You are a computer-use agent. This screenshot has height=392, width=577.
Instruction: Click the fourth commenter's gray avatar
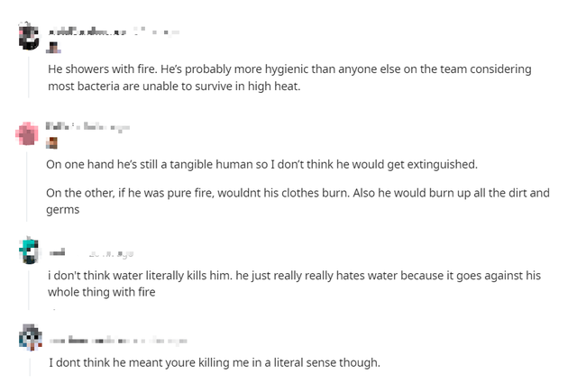pyautogui.click(x=30, y=339)
